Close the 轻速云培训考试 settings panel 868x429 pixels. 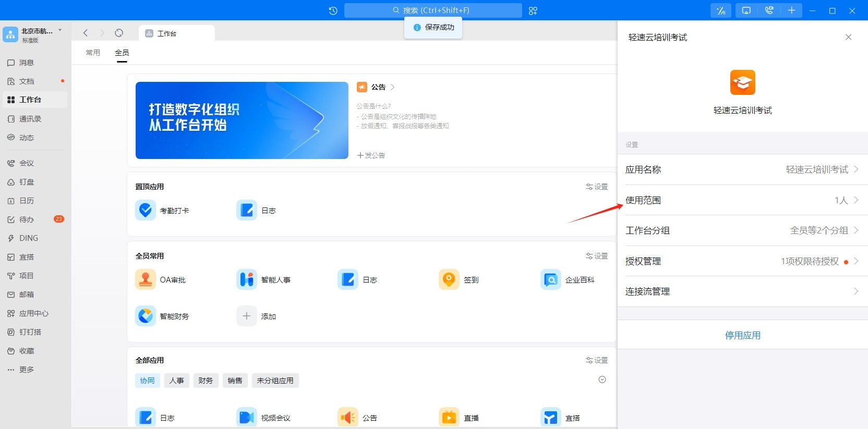pos(848,37)
